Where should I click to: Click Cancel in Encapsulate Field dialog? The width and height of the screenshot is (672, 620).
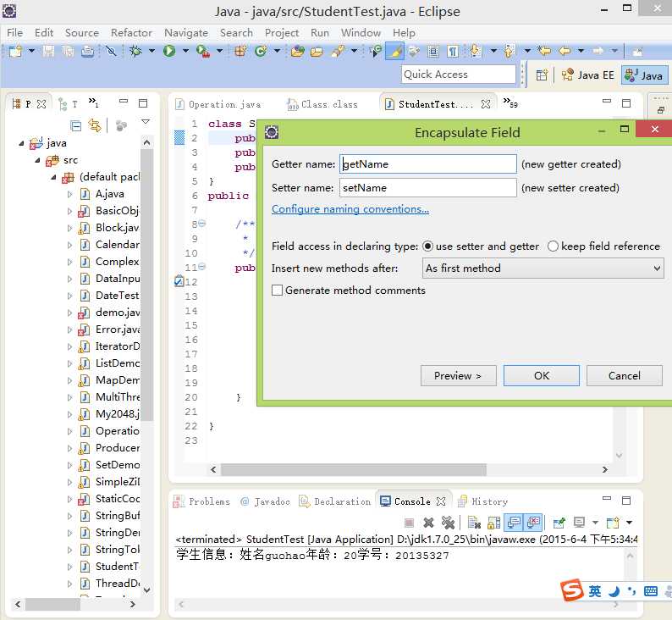tap(624, 376)
